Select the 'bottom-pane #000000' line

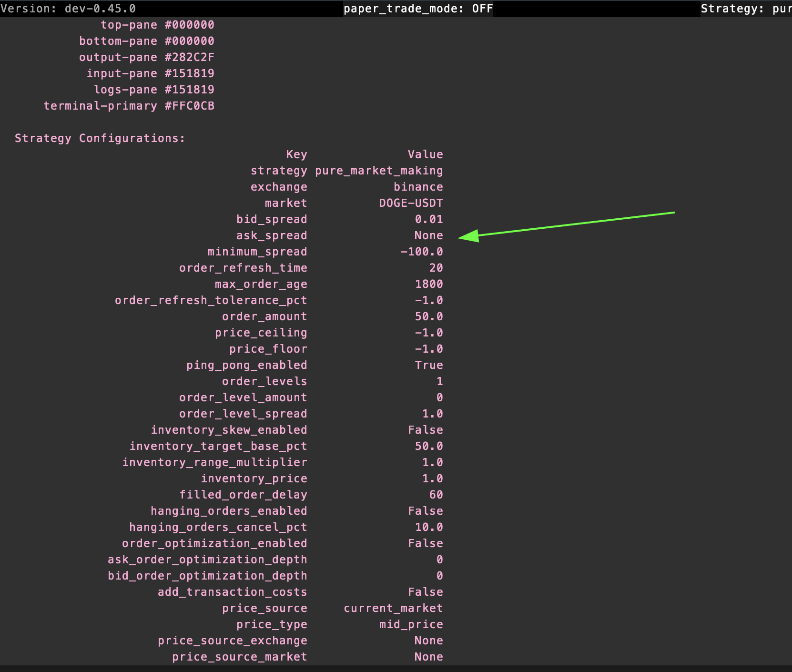point(147,41)
